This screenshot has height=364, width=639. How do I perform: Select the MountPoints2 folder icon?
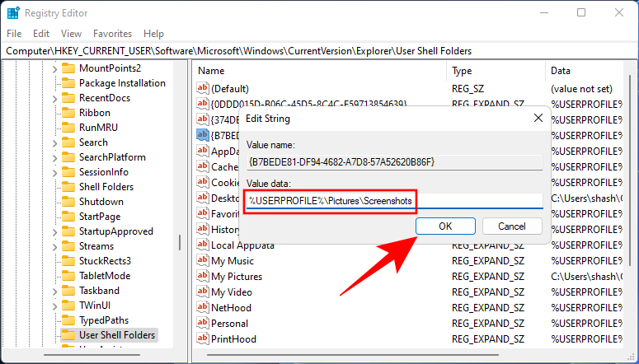[x=68, y=68]
